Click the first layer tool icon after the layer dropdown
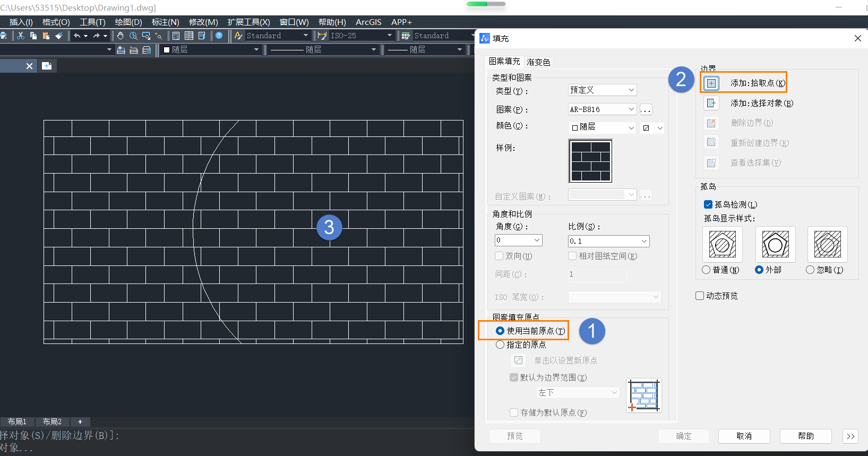 (121, 50)
